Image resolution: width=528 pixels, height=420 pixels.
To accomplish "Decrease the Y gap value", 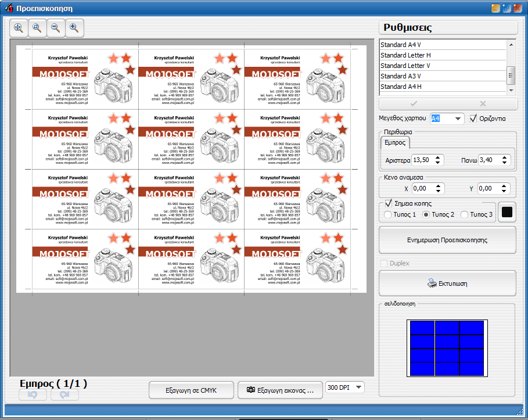I will tap(504, 191).
